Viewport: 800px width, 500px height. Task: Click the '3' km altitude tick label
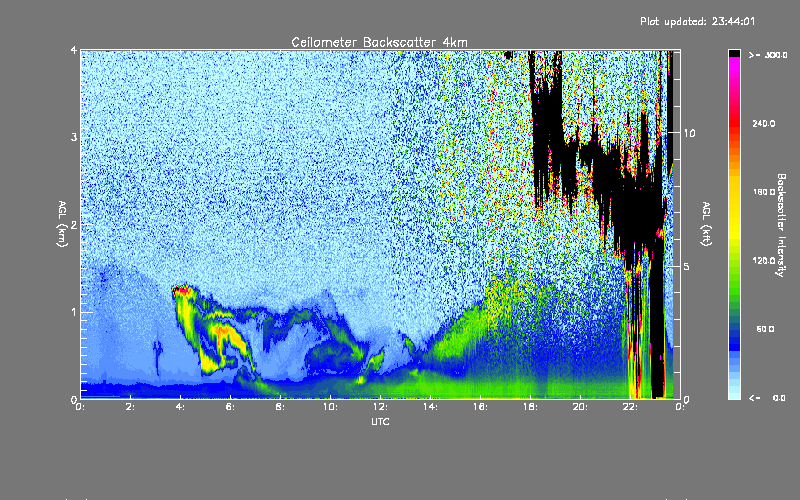click(x=74, y=137)
